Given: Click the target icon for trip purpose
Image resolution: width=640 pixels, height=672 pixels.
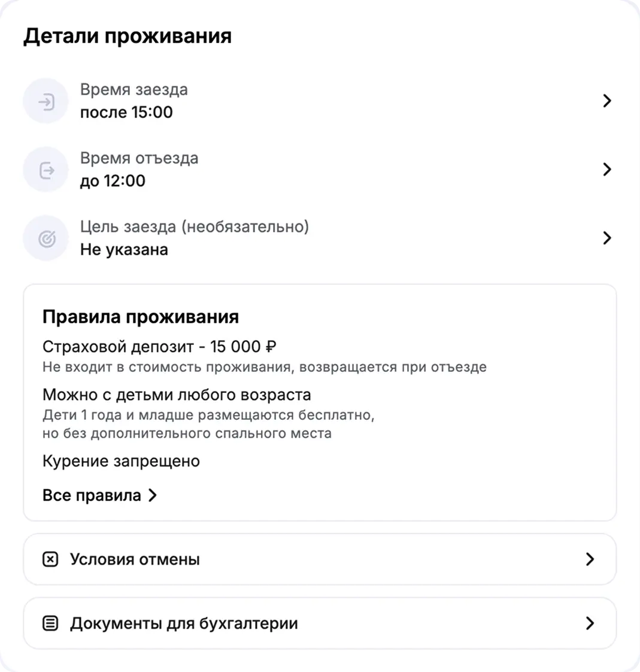Looking at the screenshot, I should [46, 239].
